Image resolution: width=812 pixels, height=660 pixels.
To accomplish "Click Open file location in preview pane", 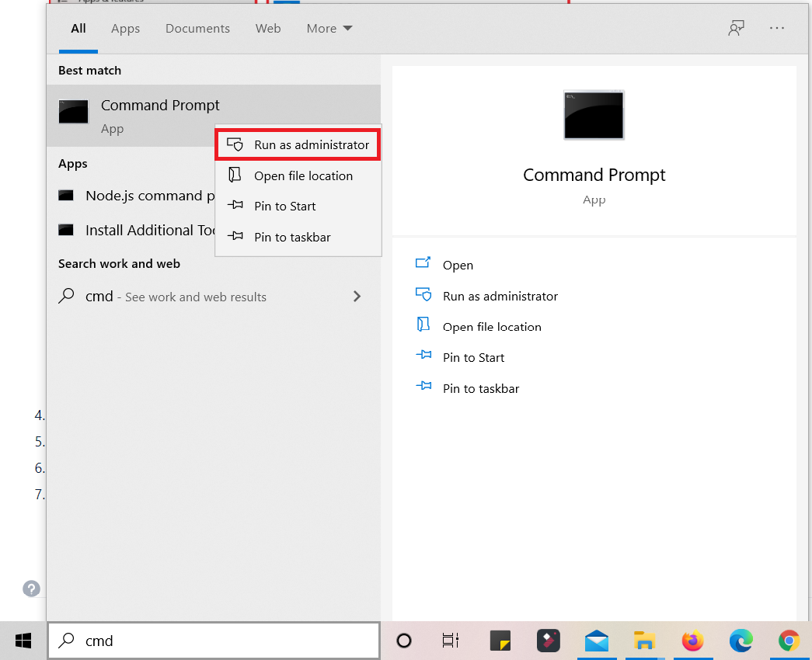I will point(492,327).
